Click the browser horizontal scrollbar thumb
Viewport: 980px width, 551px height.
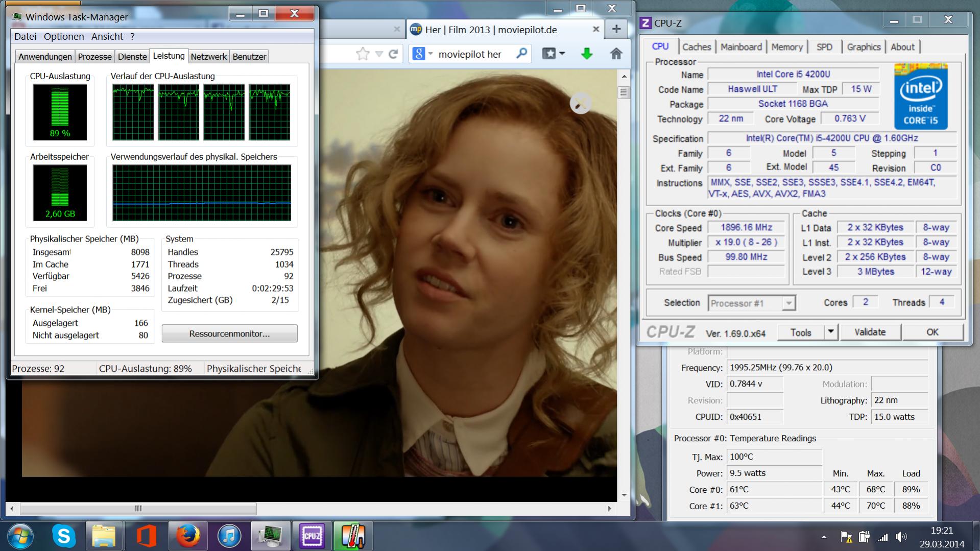click(138, 508)
